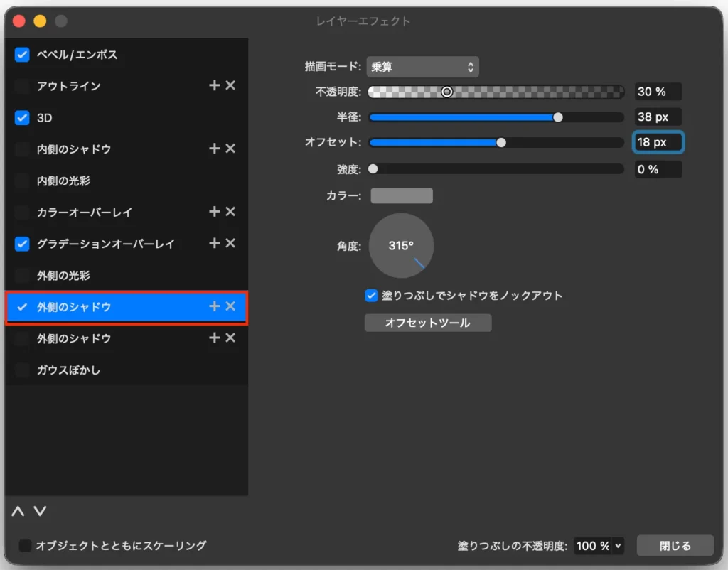Remove グラデーションオーバーレイ using its X icon
Screen dimensions: 728x570
[230, 244]
